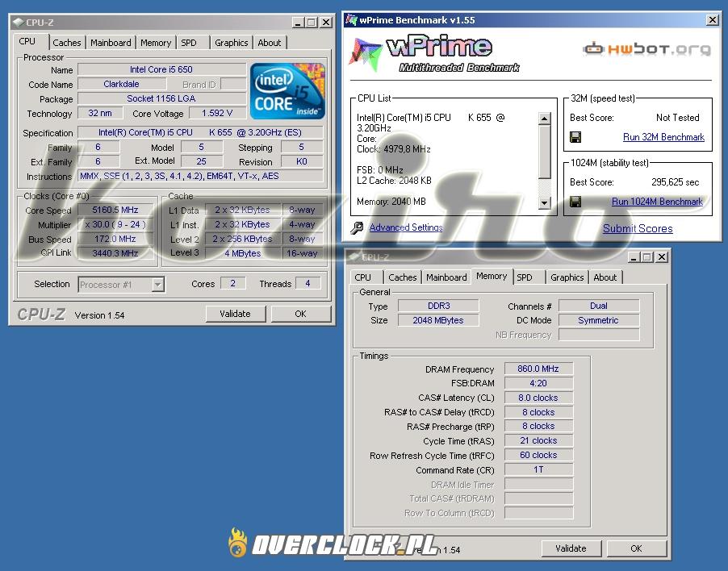Open Graphics tab in top CPU-Z window
The image size is (728, 571).
coord(231,43)
